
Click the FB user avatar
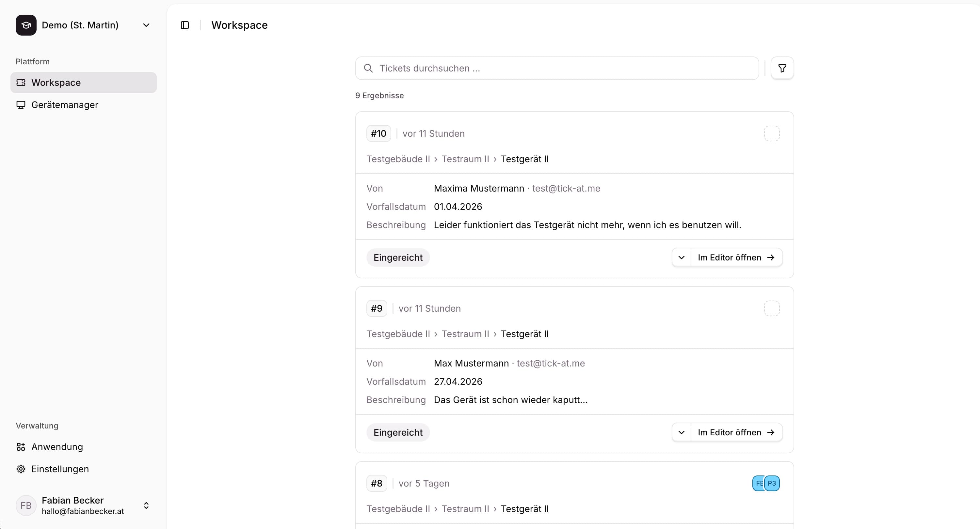click(26, 506)
